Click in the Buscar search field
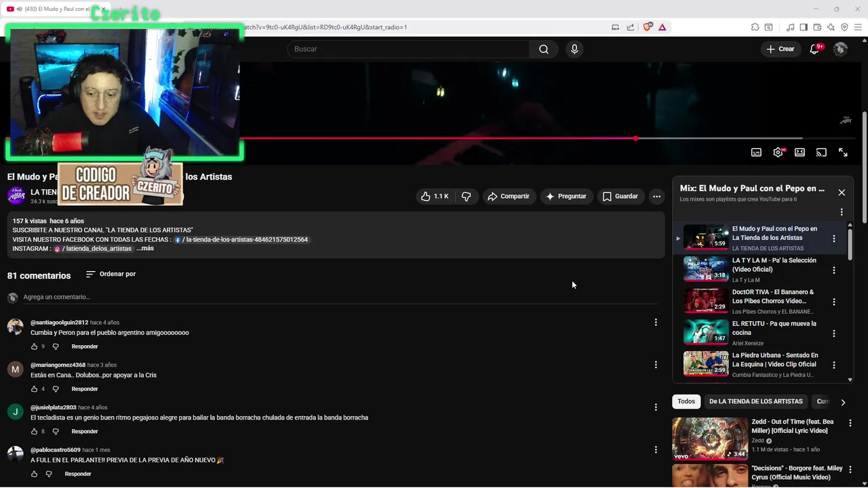The height and width of the screenshot is (488, 868). [408, 49]
